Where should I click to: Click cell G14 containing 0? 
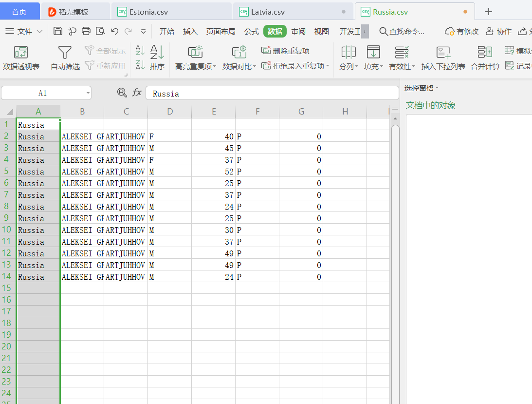coord(301,277)
